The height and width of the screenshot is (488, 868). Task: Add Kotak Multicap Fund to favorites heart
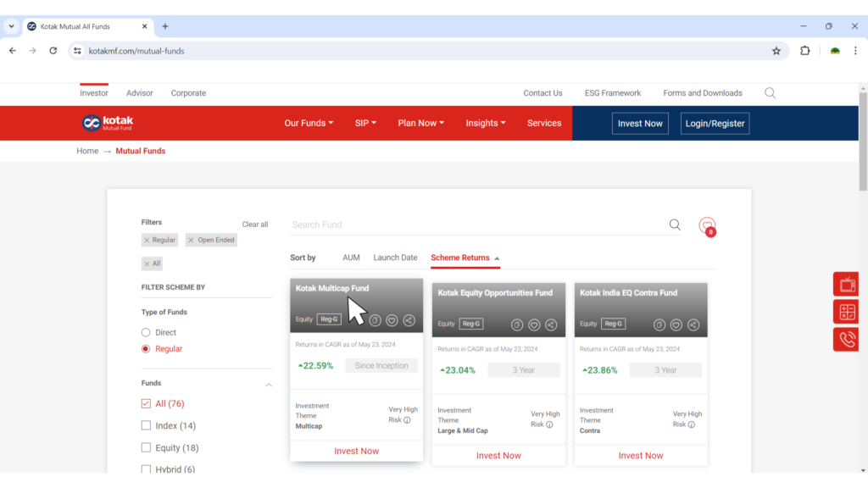click(x=392, y=320)
